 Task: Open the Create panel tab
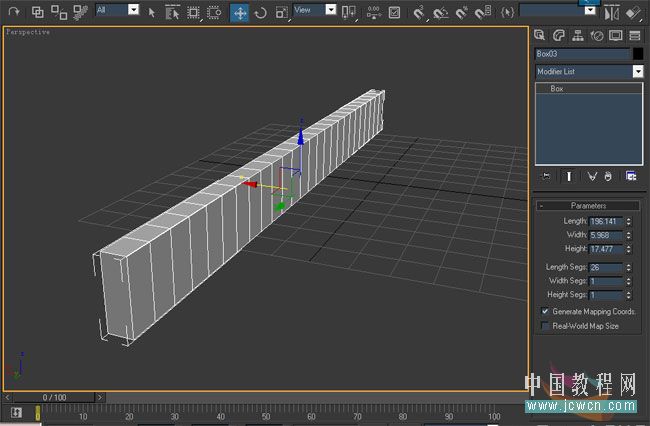coord(539,35)
